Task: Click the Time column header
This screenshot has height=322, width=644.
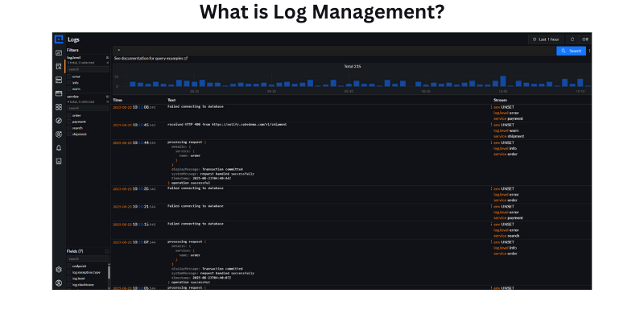Action: click(x=118, y=100)
